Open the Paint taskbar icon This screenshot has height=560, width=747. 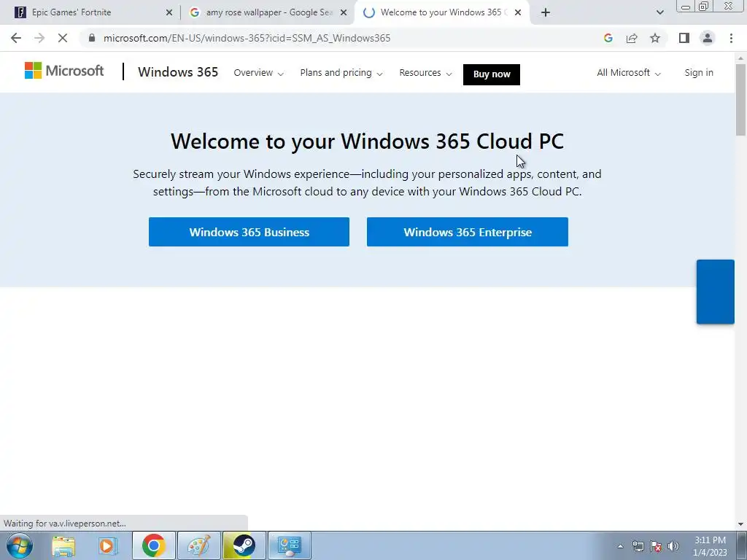(198, 545)
